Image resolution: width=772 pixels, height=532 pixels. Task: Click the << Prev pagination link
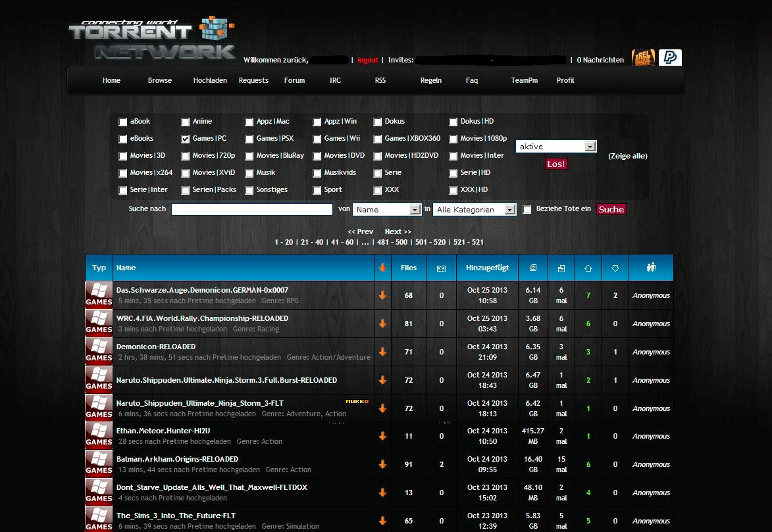(361, 231)
